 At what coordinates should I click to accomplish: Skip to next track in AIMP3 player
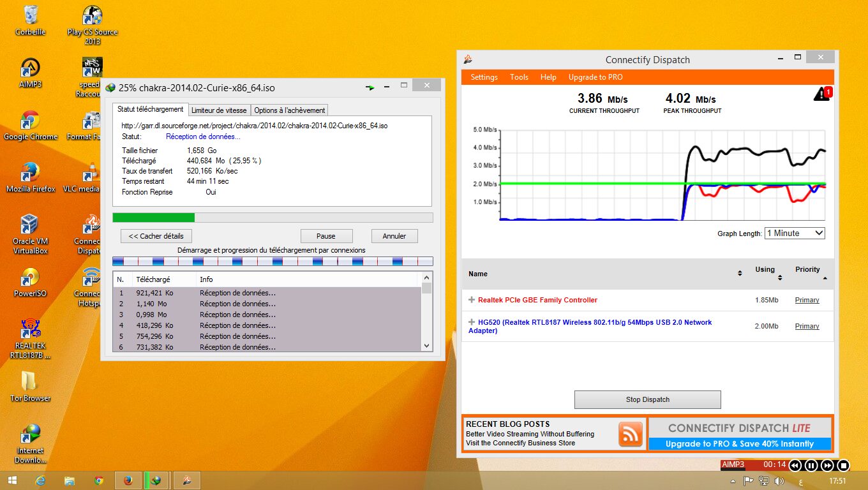(827, 465)
